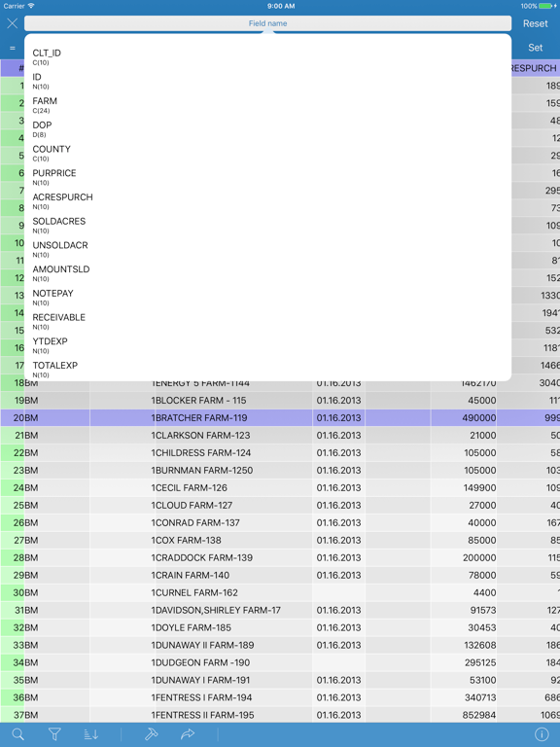Select the highlighted 1BRATCHER FARM-119 row
The width and height of the screenshot is (560, 747).
pos(280,418)
